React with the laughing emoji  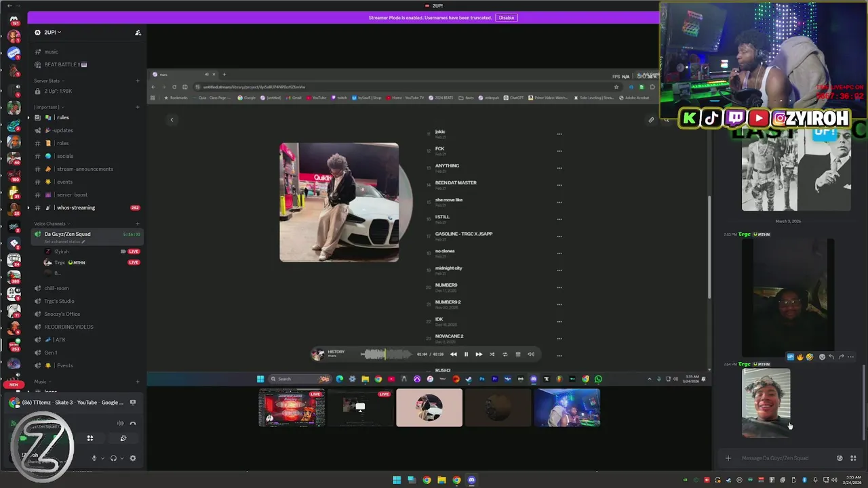coord(810,357)
